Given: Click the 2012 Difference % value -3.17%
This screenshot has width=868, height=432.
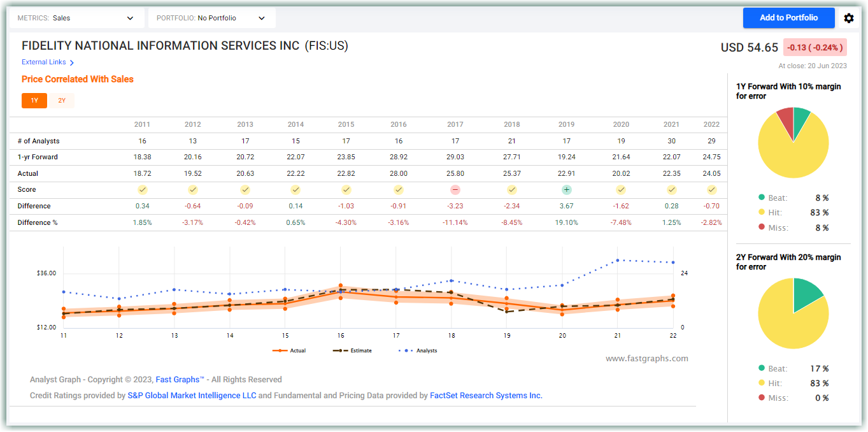Looking at the screenshot, I should (193, 223).
